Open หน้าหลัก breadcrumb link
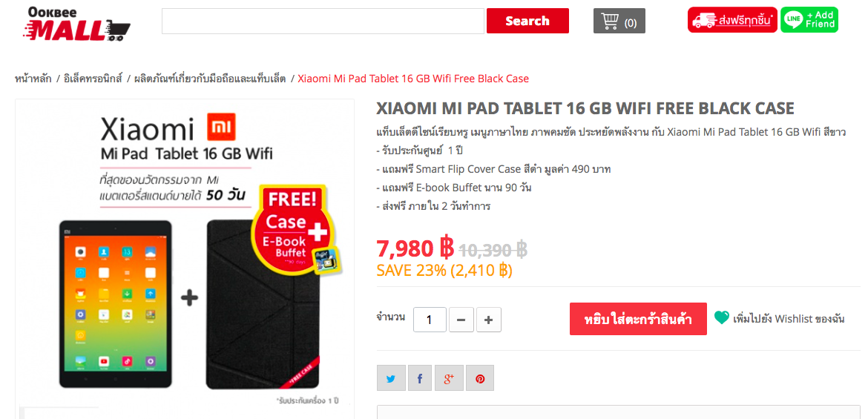This screenshot has width=868, height=419. [x=33, y=79]
